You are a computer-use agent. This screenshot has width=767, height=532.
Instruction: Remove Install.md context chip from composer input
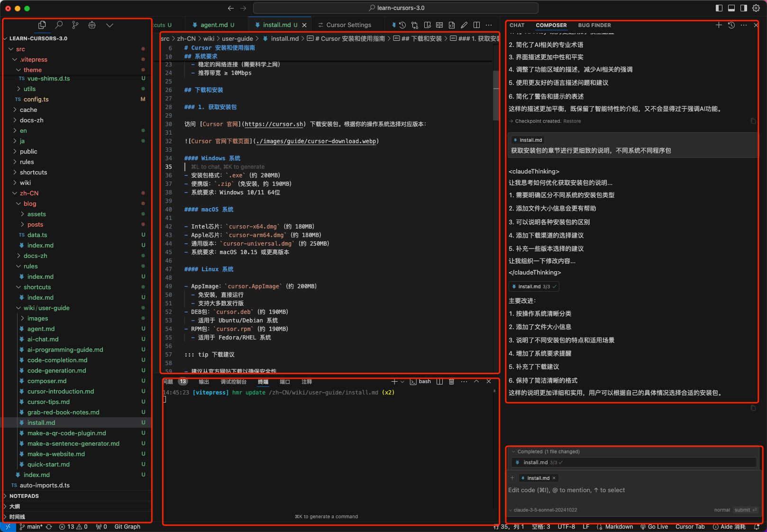click(554, 478)
